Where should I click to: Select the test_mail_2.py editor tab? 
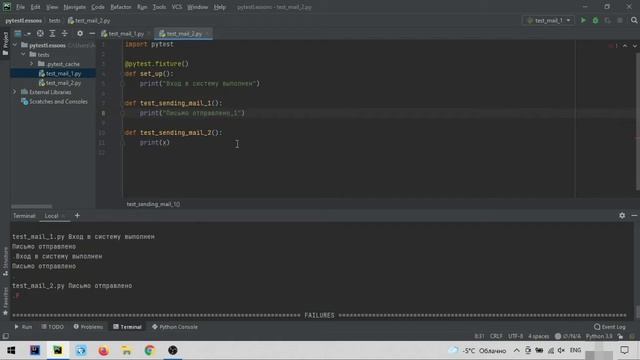(x=184, y=33)
